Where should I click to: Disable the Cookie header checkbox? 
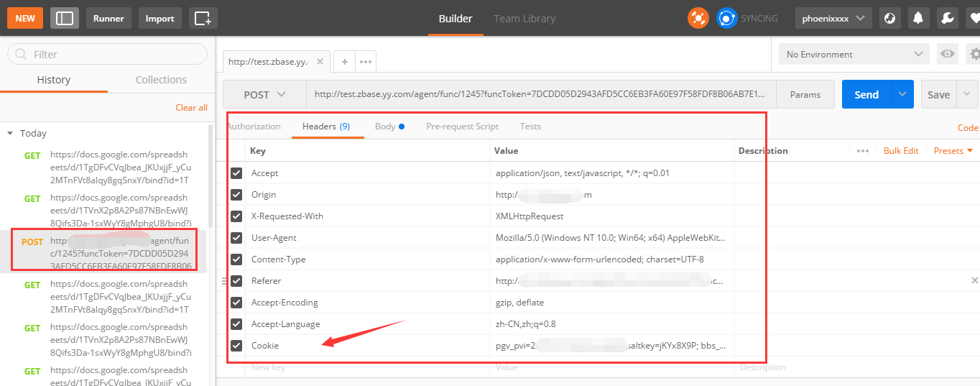tap(236, 346)
